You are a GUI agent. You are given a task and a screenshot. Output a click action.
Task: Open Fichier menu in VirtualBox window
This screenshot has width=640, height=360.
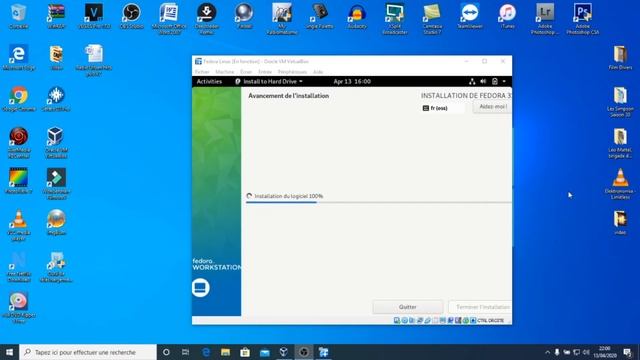click(x=202, y=72)
